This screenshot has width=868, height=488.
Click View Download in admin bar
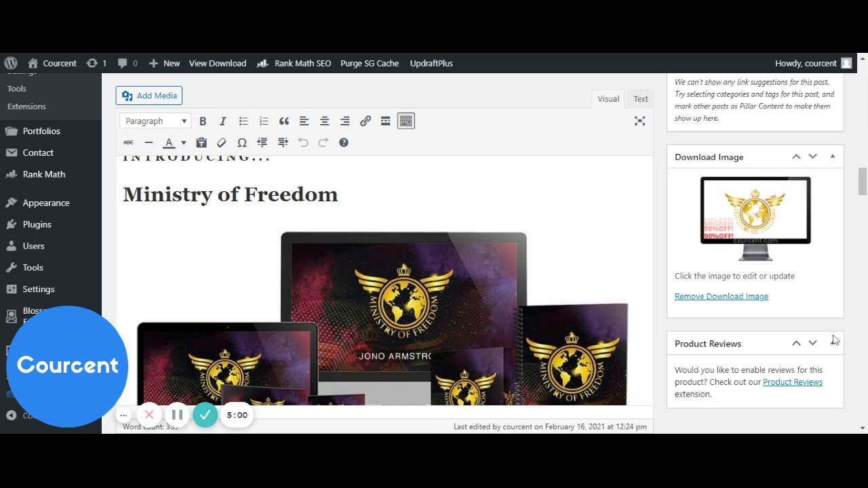218,63
